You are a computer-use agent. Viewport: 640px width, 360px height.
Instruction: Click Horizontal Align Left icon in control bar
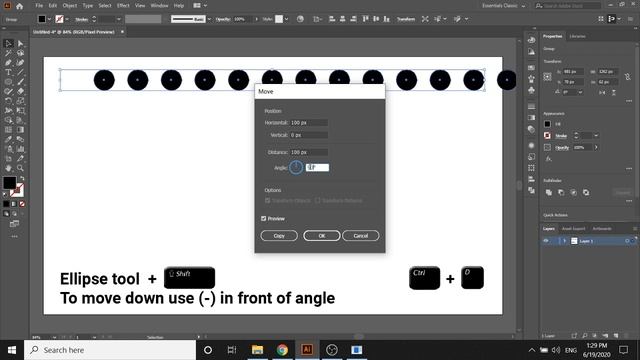pos(332,19)
